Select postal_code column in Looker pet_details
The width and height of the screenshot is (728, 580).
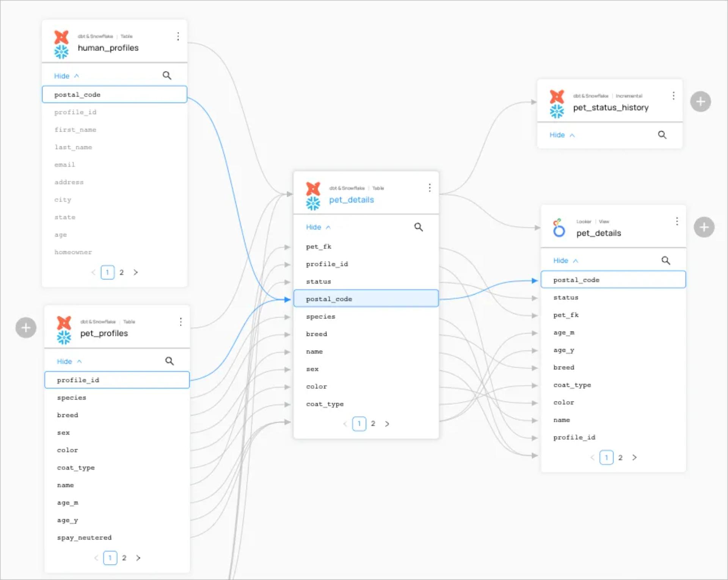point(613,280)
